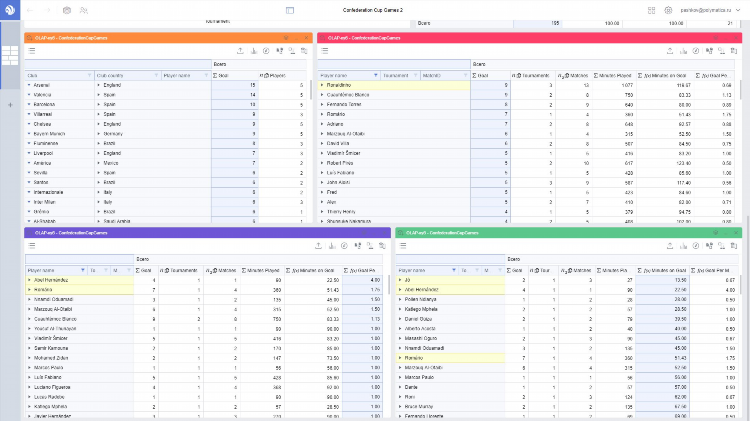Filter the Club column in orange panel

(x=89, y=76)
